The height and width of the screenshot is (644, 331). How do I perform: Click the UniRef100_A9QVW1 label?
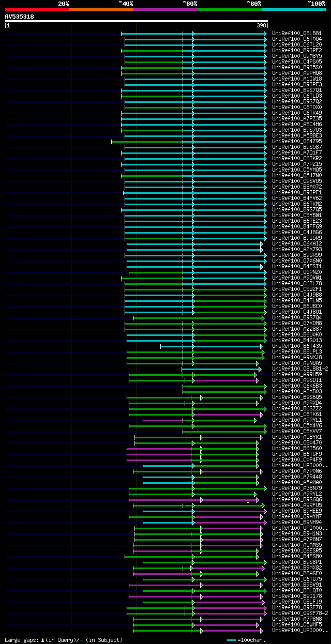[297, 278]
